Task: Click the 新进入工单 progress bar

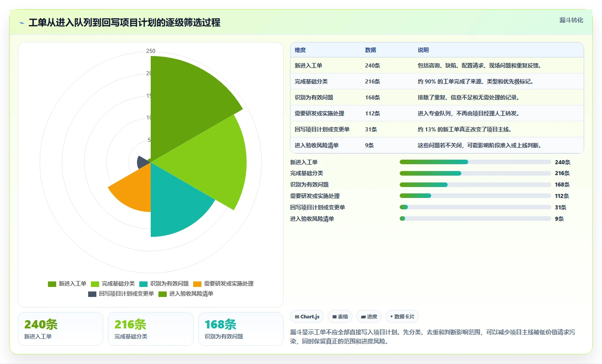Action: [x=475, y=162]
